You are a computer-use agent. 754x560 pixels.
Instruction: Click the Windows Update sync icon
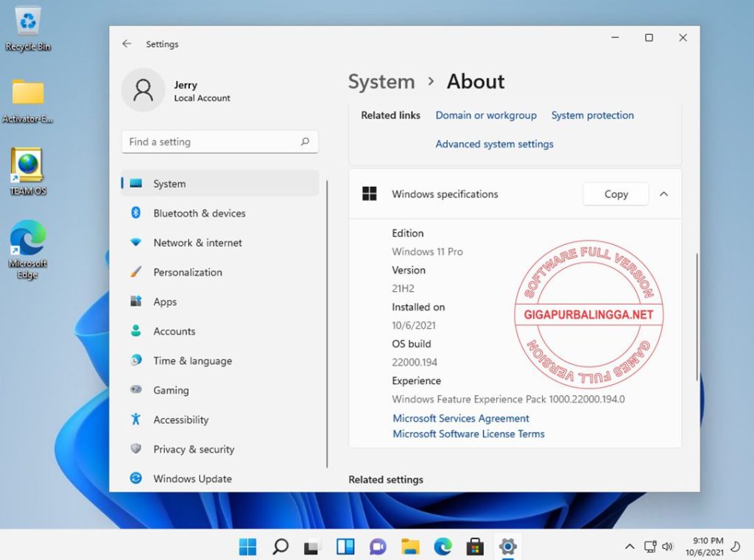[x=136, y=478]
